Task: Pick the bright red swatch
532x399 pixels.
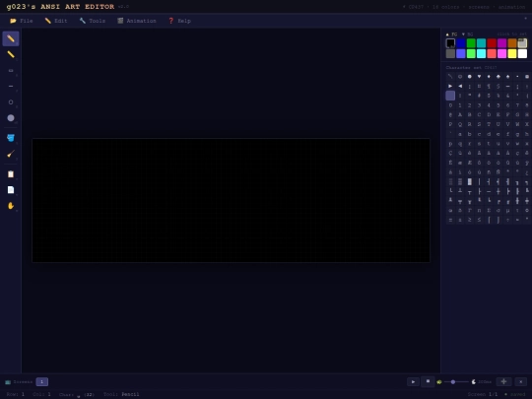Action: coord(492,53)
